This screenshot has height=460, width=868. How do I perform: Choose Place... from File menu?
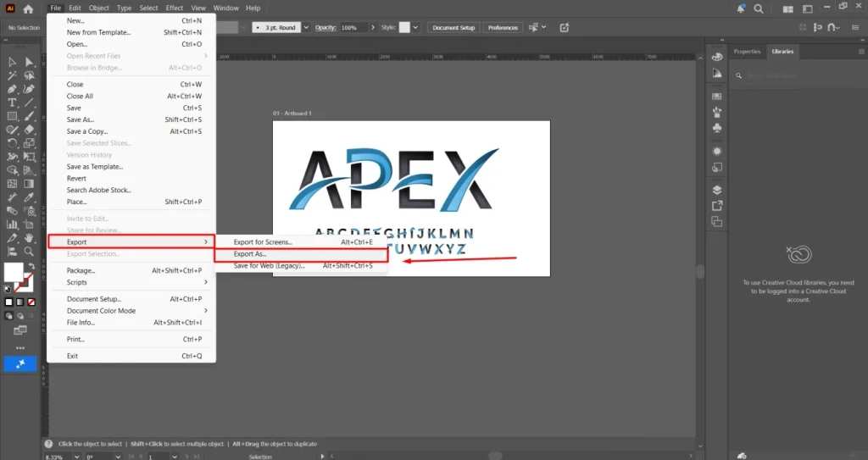tap(131, 202)
